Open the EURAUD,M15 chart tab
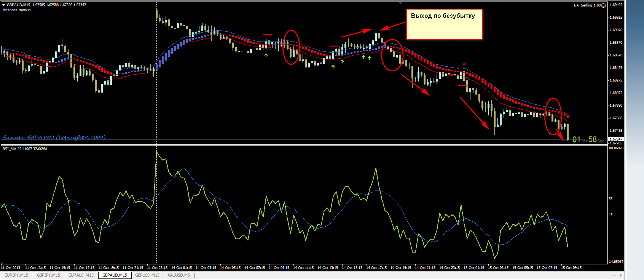The width and height of the screenshot is (644, 280). click(x=81, y=275)
